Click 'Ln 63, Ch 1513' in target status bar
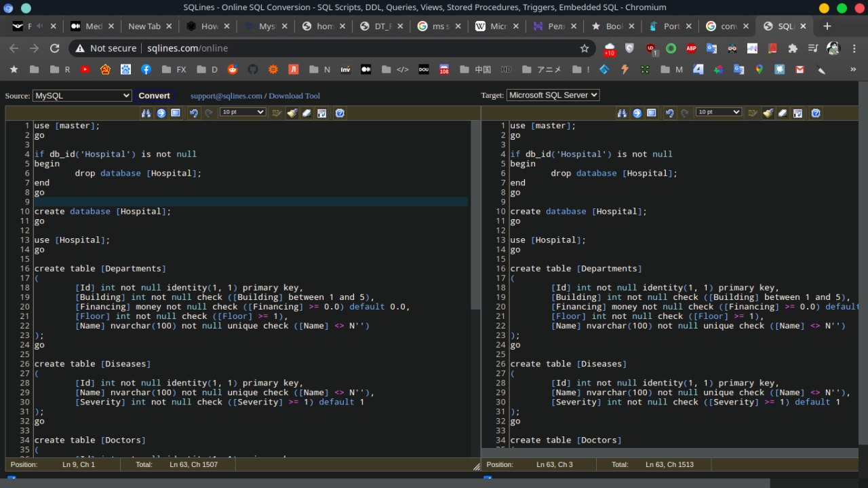 tap(669, 465)
